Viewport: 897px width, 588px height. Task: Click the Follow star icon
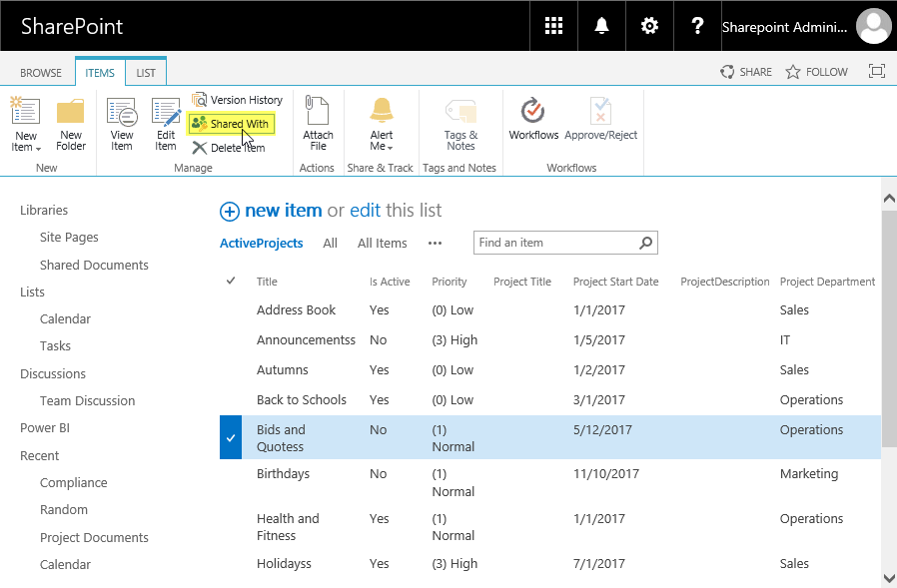point(792,72)
